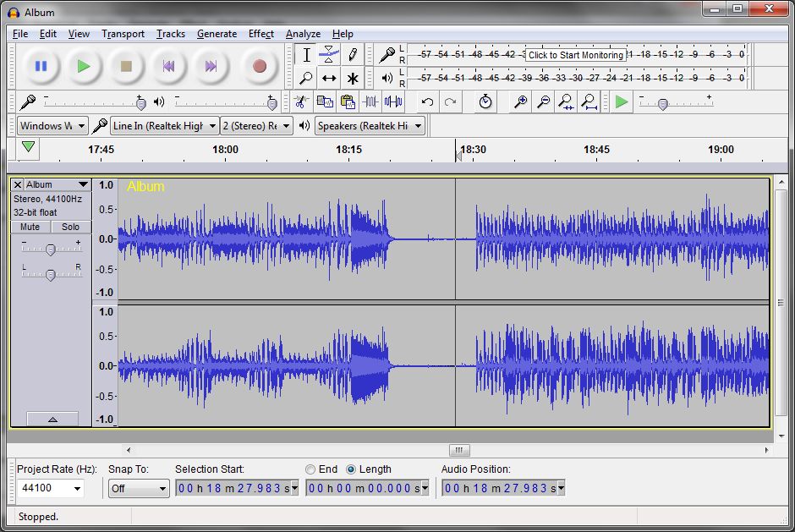Screen dimensions: 795x532
Task: Select the End radio button
Action: click(x=310, y=469)
